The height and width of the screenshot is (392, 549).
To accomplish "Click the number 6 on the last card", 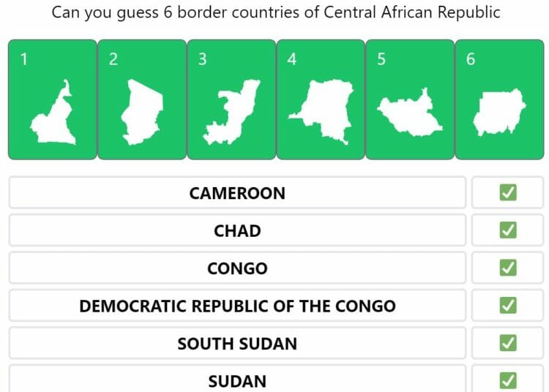I will [471, 59].
